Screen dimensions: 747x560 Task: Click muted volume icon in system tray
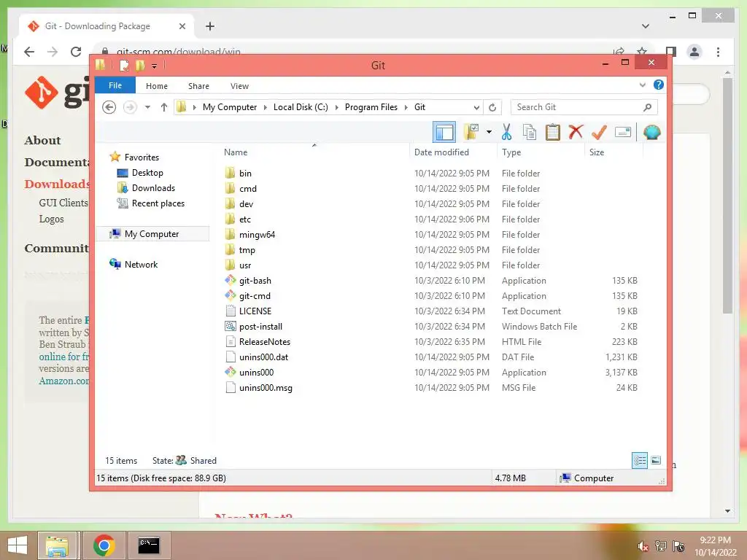coord(643,546)
